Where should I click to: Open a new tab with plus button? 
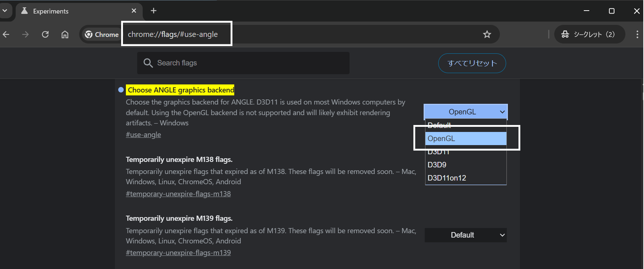click(x=154, y=11)
